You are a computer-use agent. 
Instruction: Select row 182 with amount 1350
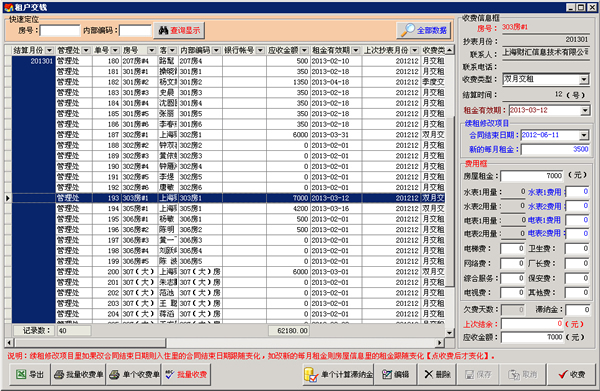[x=228, y=82]
